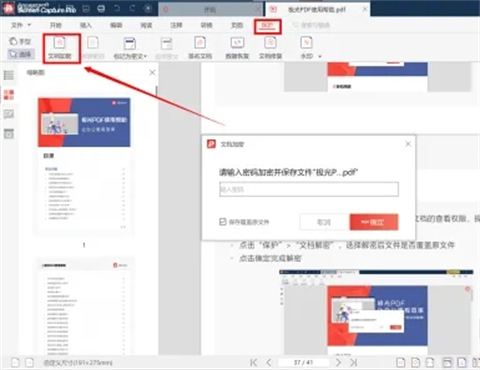Click the 标记为密文 redaction mark icon
The height and width of the screenshot is (370, 480).
pos(129,44)
